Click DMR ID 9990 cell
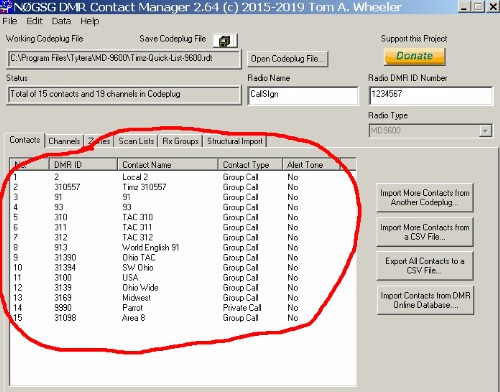 click(x=63, y=307)
